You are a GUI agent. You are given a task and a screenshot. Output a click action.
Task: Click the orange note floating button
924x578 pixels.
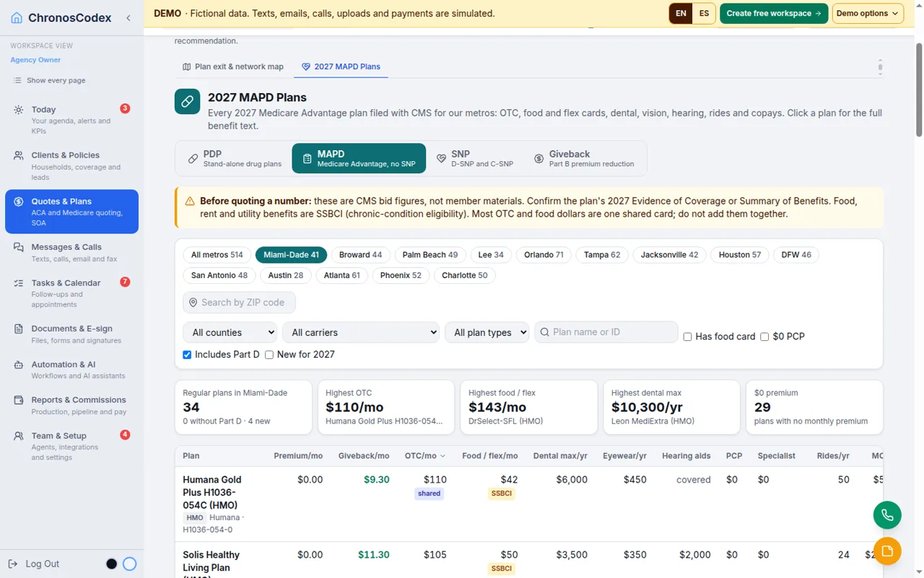click(887, 552)
